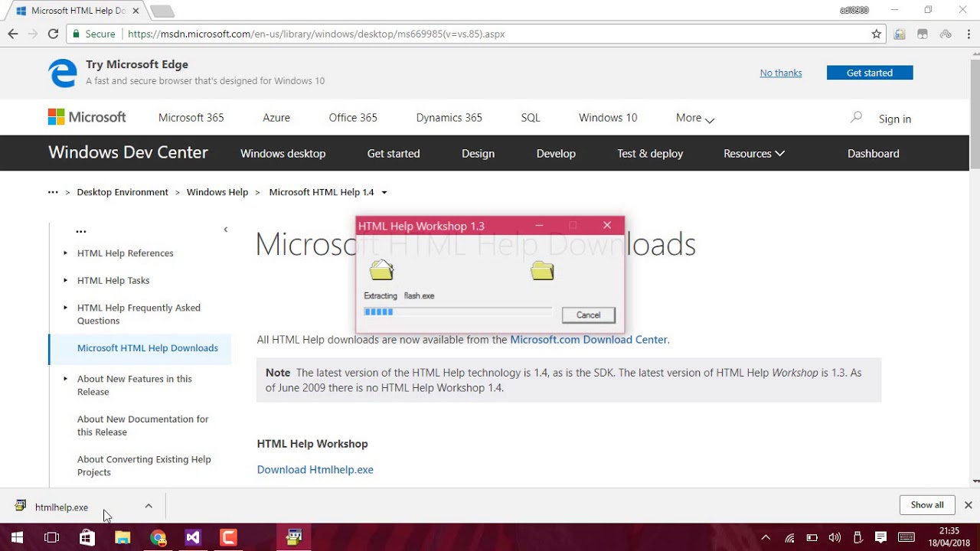Image resolution: width=980 pixels, height=551 pixels.
Task: Click blue Get started Edge button
Action: coord(870,73)
